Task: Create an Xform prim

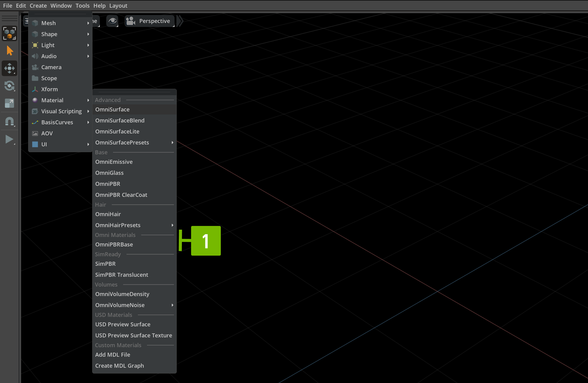Action: [x=60, y=89]
